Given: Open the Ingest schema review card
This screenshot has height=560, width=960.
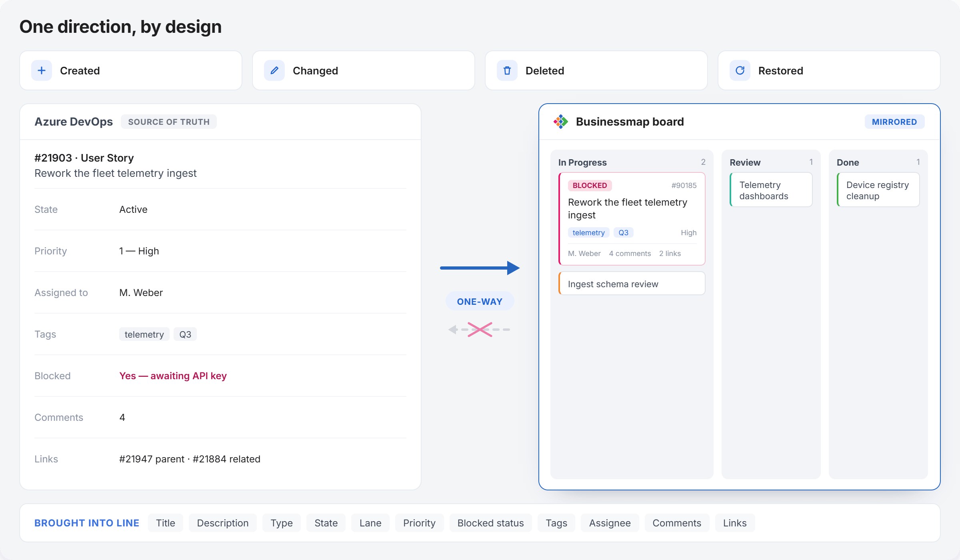Looking at the screenshot, I should click(x=632, y=284).
